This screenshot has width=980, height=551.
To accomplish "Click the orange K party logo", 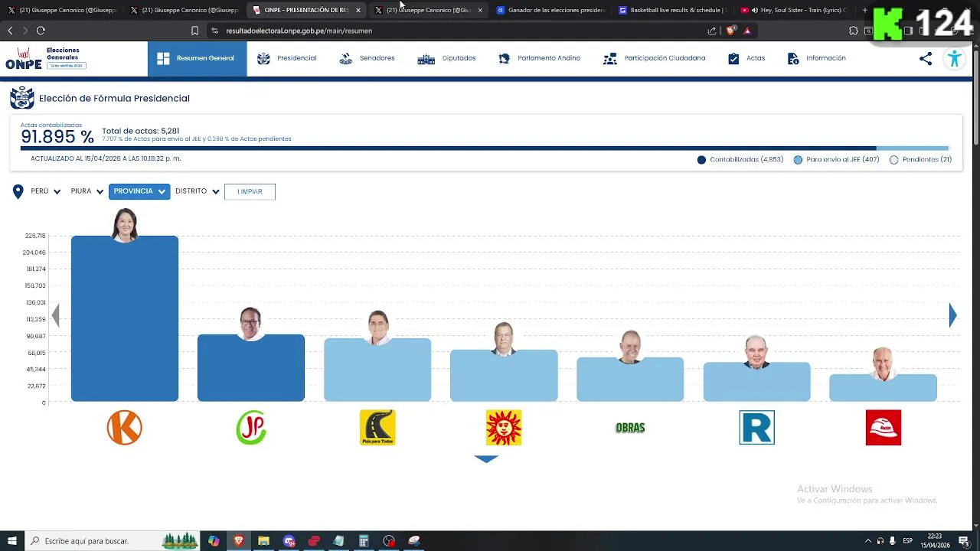I will (x=125, y=428).
